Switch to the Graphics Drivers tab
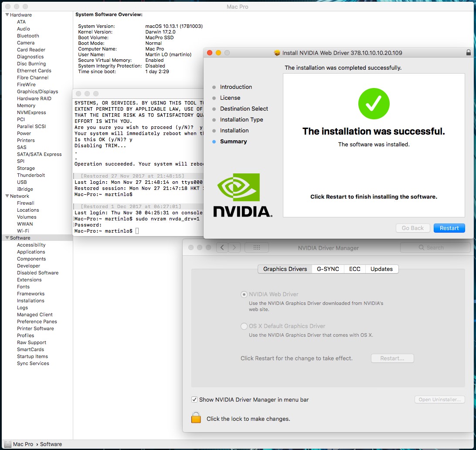This screenshot has width=476, height=450. (x=285, y=269)
